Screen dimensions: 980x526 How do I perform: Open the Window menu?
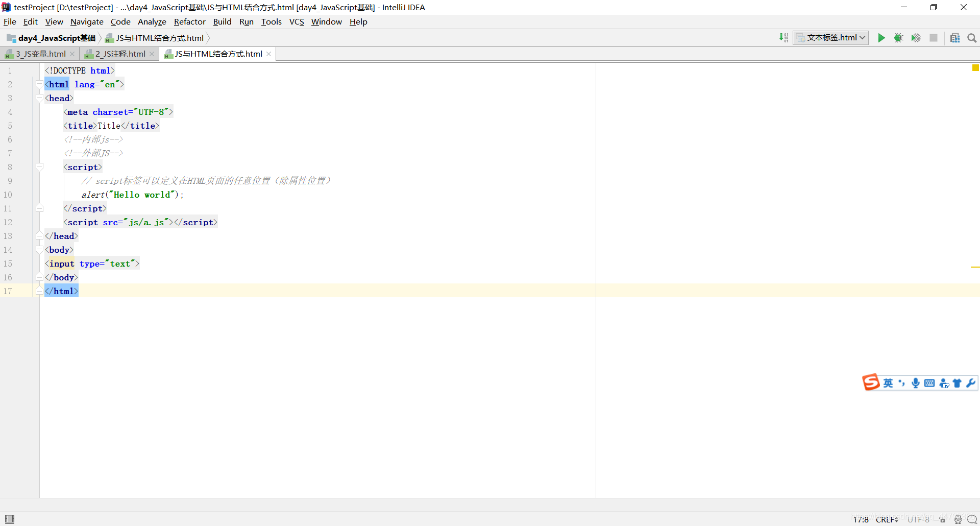[327, 21]
